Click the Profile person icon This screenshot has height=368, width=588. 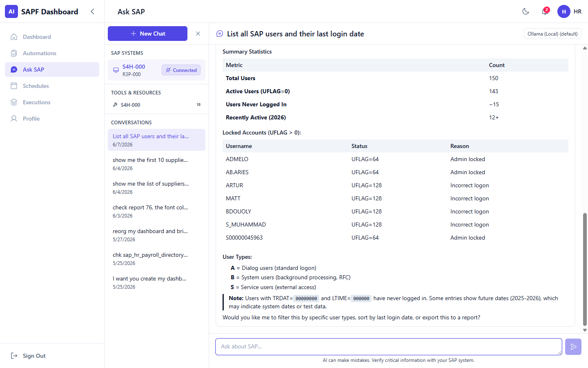(14, 119)
